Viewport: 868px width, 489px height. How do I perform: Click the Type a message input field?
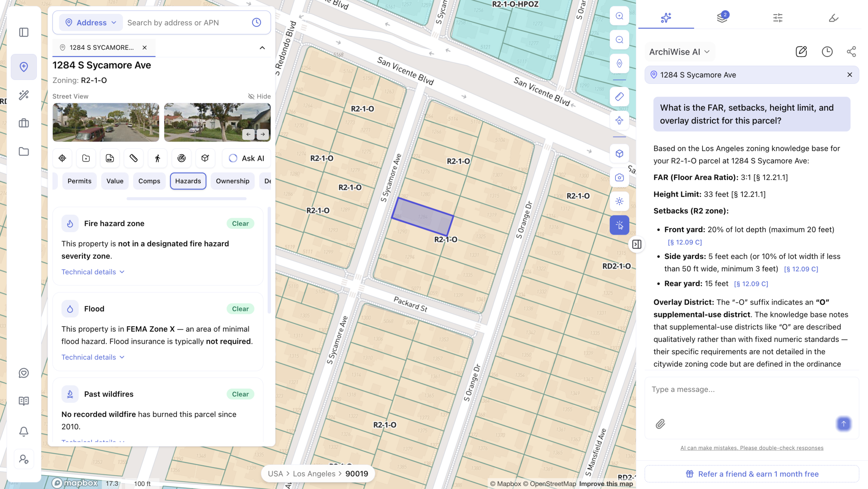(x=752, y=389)
